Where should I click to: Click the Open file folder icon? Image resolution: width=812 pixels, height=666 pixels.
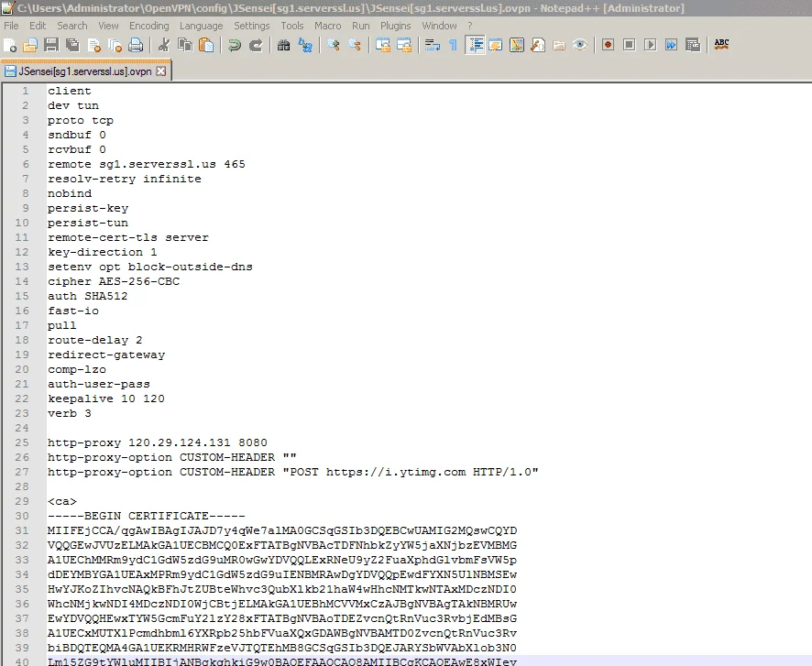point(30,45)
